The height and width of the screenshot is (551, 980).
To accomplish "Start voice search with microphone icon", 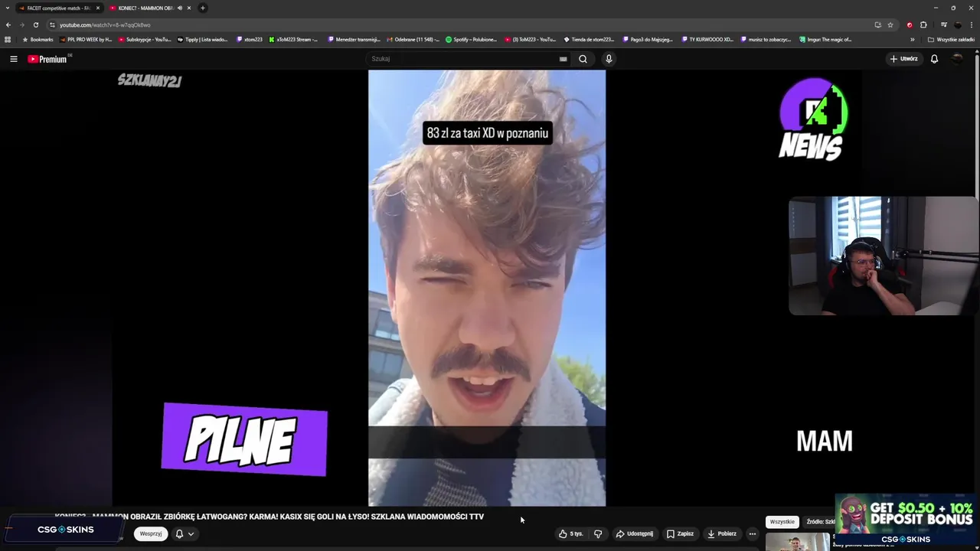I will [x=609, y=59].
